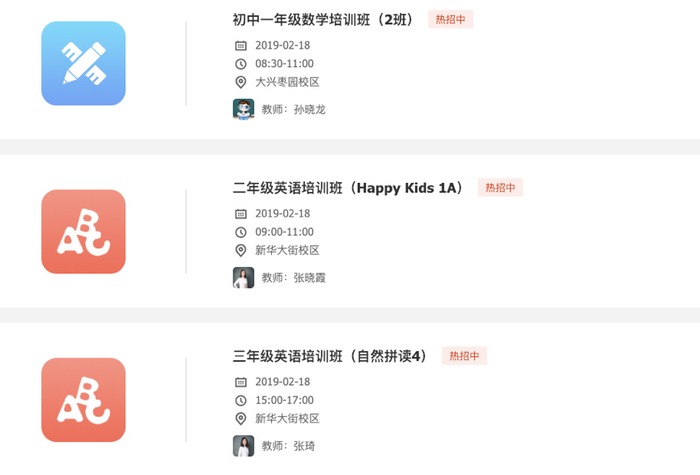
Task: Open teacher 张琦's avatar photo
Action: click(x=243, y=446)
